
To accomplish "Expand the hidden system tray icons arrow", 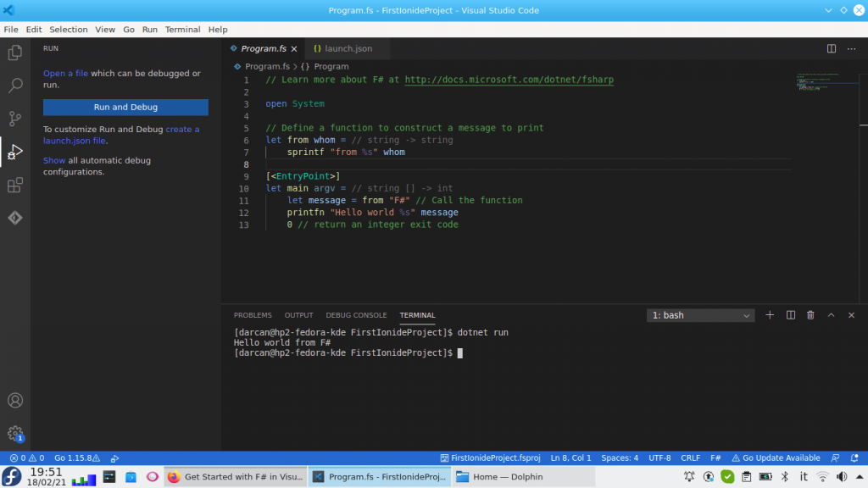I will pyautogui.click(x=860, y=477).
